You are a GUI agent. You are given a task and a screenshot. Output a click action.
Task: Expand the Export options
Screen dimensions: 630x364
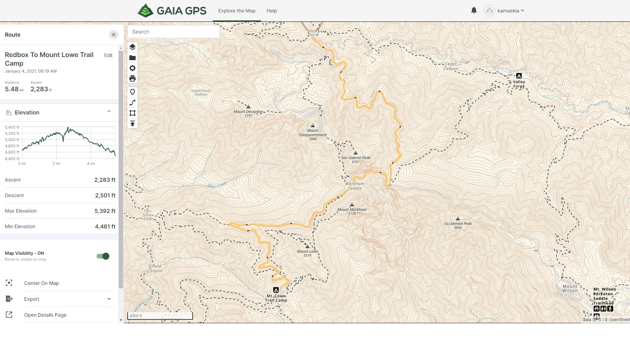coord(109,299)
